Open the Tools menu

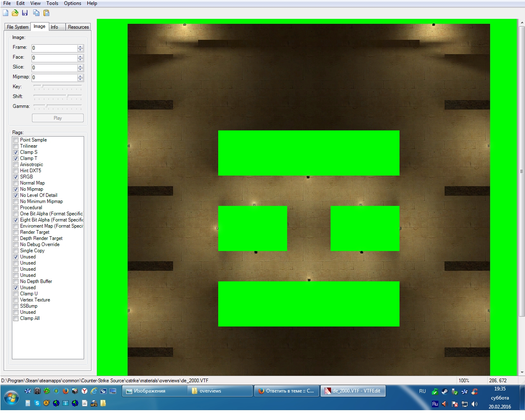(52, 3)
